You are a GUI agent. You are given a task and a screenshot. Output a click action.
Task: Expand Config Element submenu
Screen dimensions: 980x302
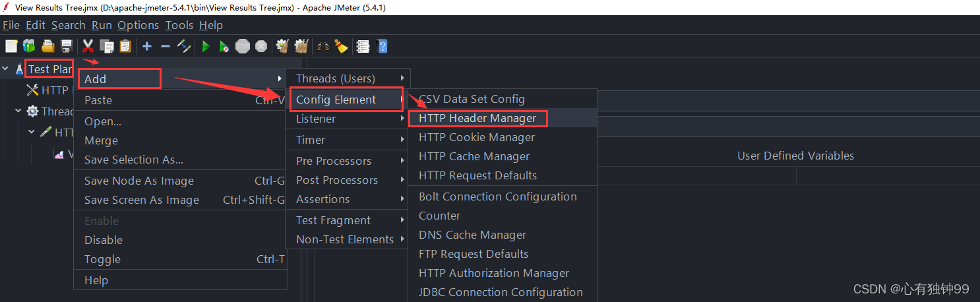click(x=348, y=100)
